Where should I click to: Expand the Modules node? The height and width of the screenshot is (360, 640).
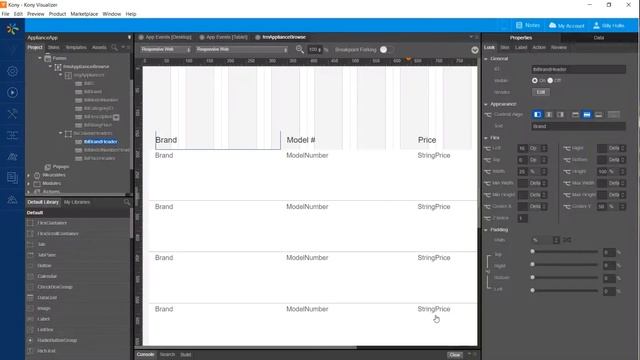click(x=29, y=184)
